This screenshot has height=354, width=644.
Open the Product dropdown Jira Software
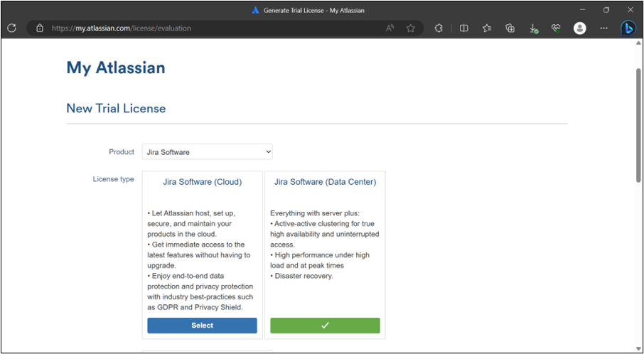coord(207,152)
